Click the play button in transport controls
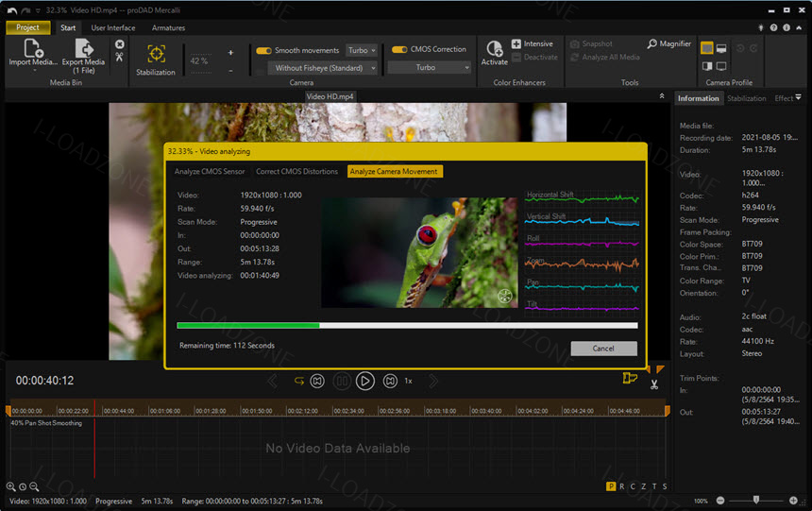This screenshot has width=812, height=511. coord(365,381)
